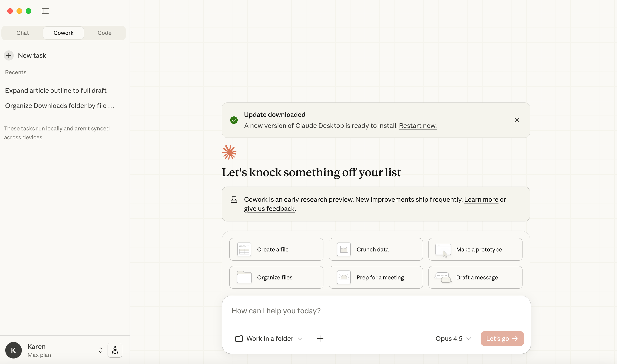Open the Opus 4.5 model selector
The image size is (617, 364).
point(453,339)
